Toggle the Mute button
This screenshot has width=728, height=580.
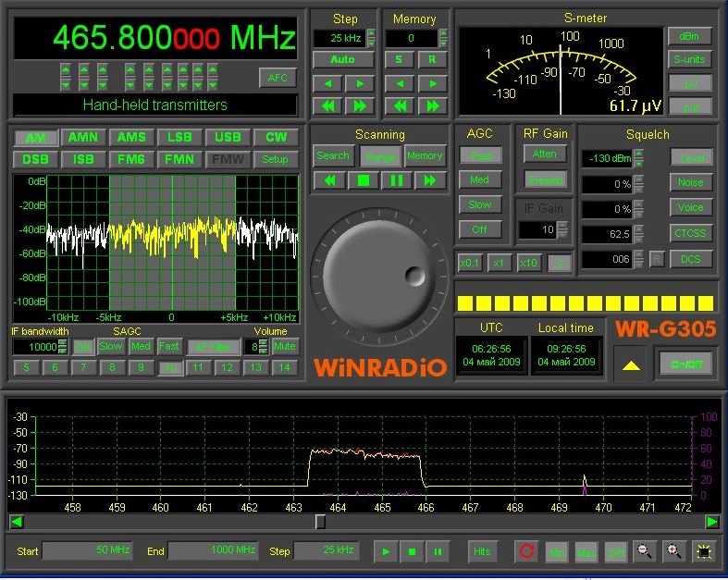[x=285, y=346]
